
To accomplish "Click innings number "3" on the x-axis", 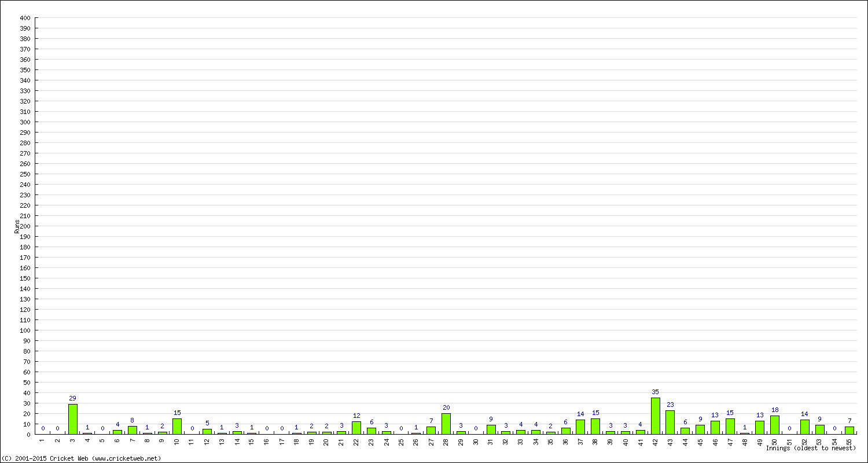I will [72, 440].
